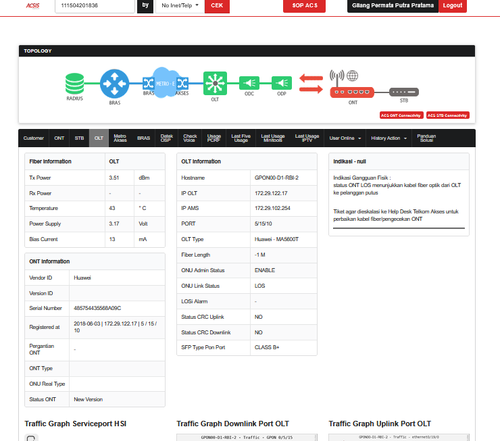Click the ONU Admin Status value ENABLE

[265, 270]
